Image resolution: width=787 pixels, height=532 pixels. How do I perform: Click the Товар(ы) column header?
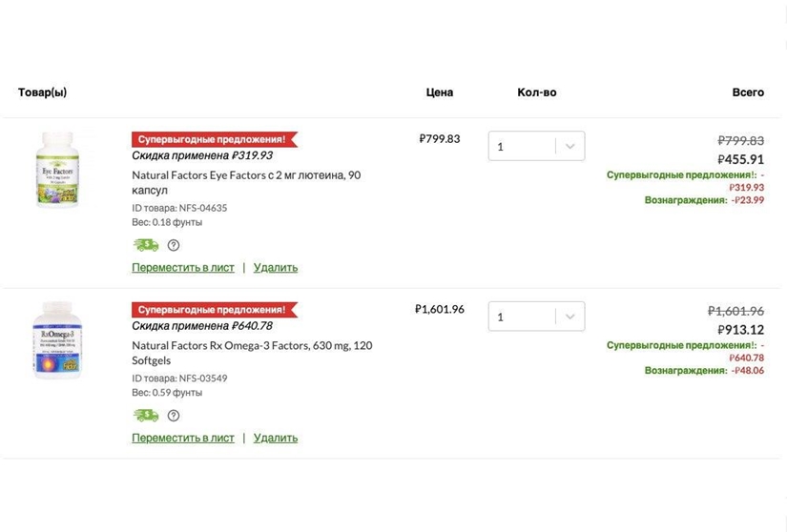pyautogui.click(x=43, y=92)
